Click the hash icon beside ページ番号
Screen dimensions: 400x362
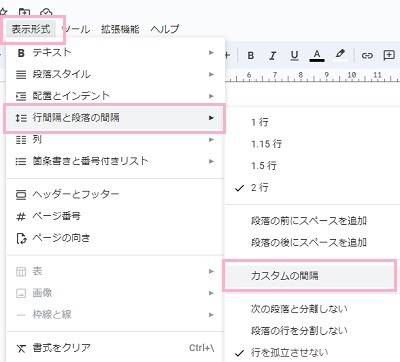coord(21,217)
